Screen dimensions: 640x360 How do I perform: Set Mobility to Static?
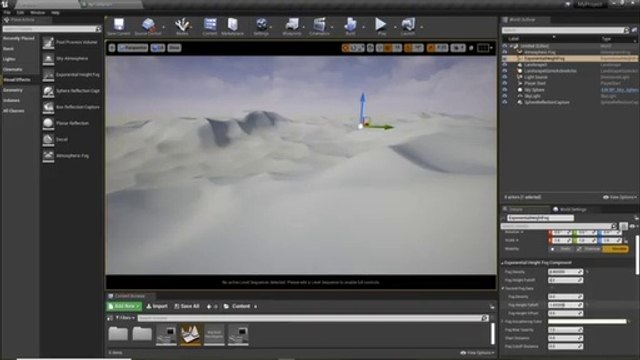[x=562, y=249]
